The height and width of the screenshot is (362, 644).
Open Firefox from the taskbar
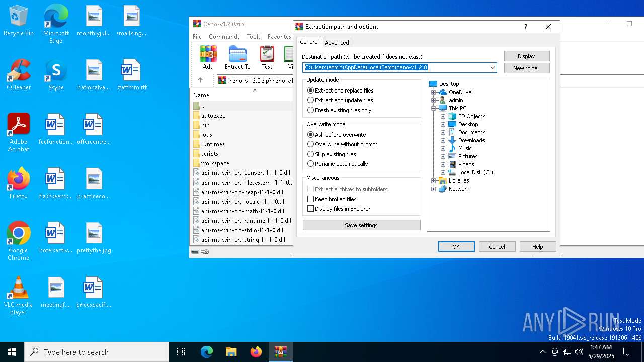256,352
